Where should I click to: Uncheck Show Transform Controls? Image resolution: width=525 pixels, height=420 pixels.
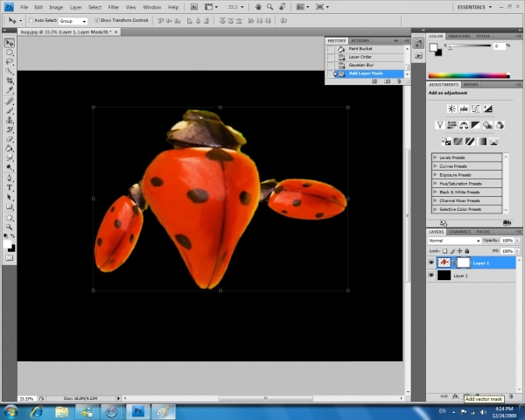pyautogui.click(x=97, y=20)
